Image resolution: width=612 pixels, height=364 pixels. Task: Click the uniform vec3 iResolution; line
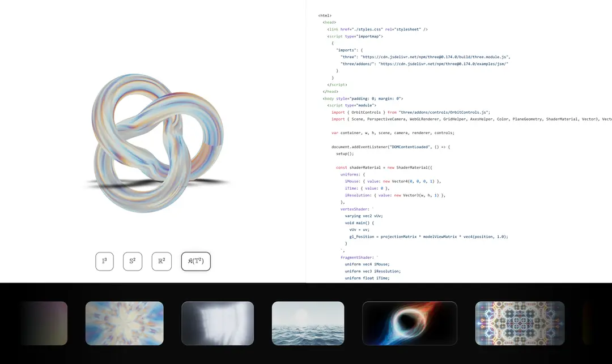[x=373, y=271]
